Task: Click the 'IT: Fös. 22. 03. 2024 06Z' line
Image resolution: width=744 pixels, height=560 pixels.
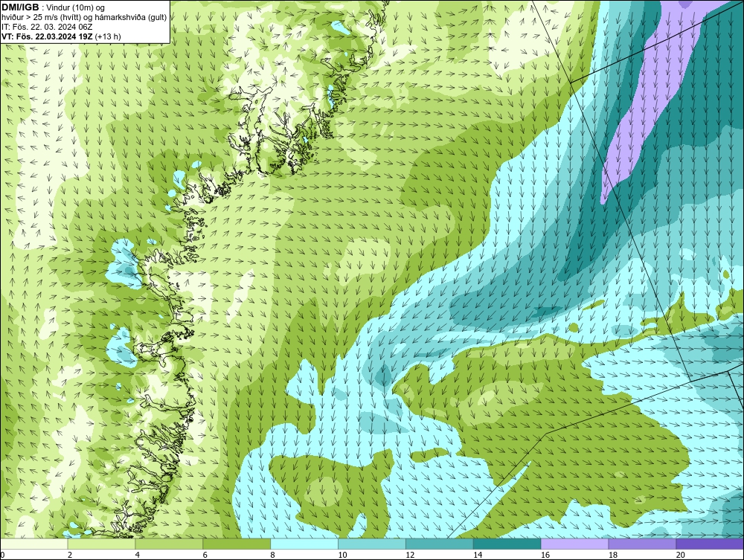Action: (46, 27)
